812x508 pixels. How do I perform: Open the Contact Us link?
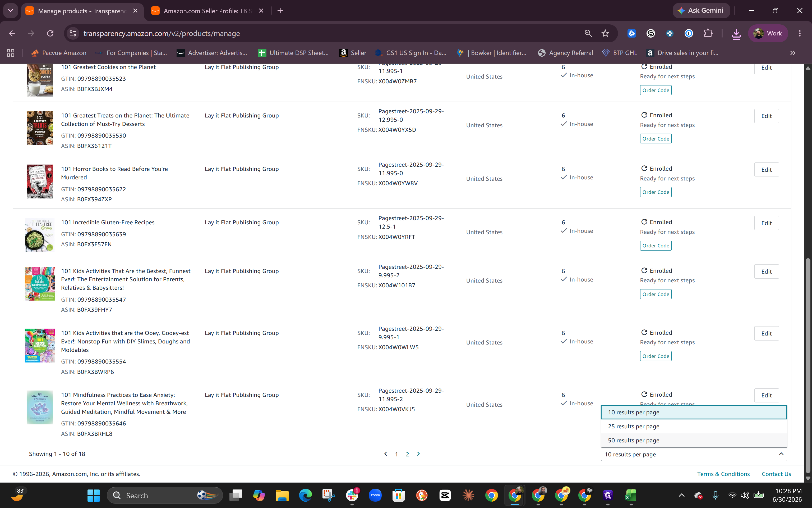pyautogui.click(x=776, y=474)
